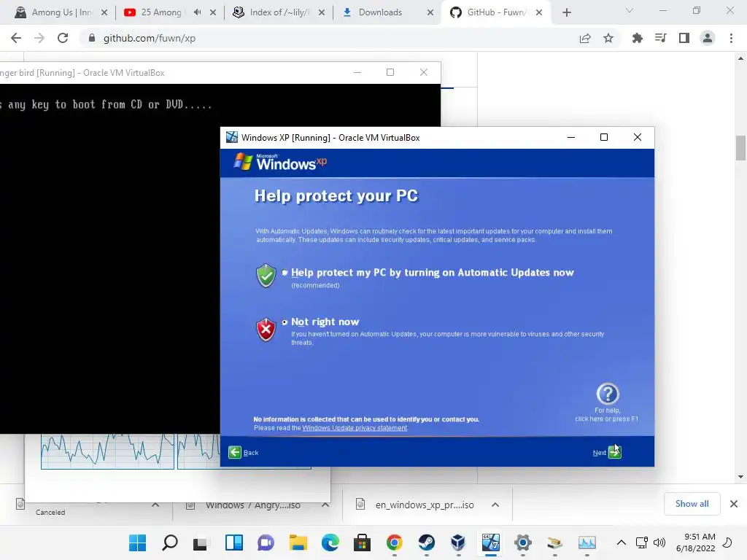Open the Chrome extensions puzzle icon

[x=638, y=38]
